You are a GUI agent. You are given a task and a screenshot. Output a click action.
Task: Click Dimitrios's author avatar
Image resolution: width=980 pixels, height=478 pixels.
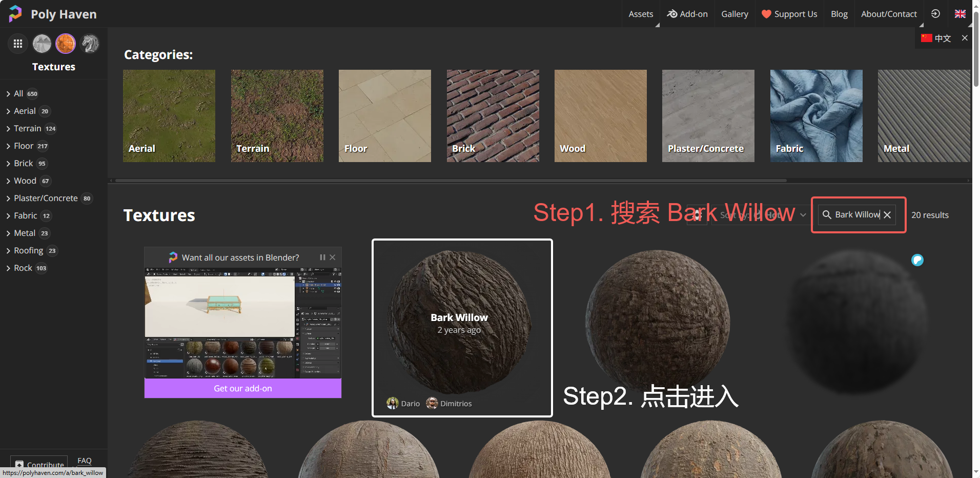(432, 403)
